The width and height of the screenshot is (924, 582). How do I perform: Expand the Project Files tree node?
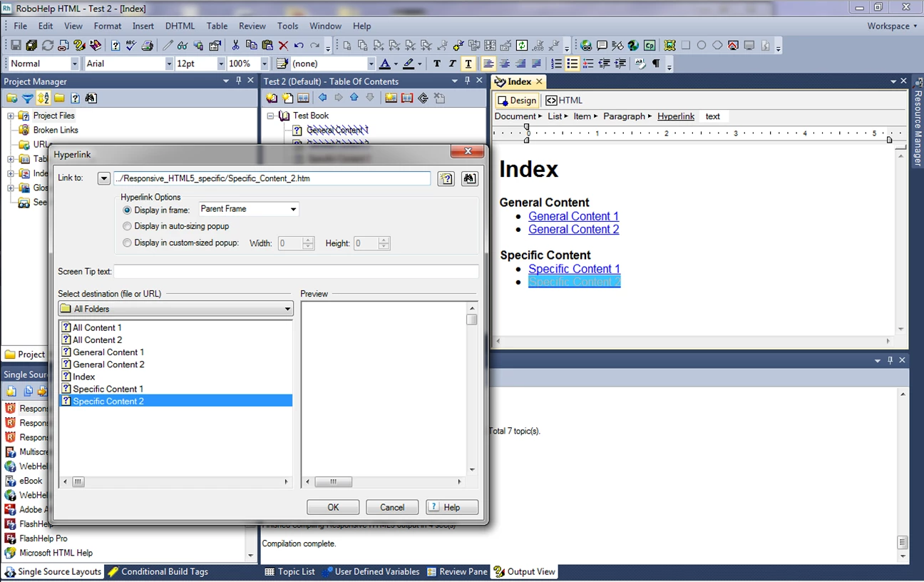(x=11, y=116)
